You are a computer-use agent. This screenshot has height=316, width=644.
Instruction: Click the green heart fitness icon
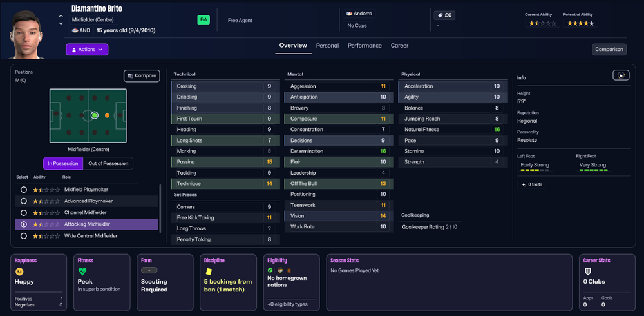[82, 272]
